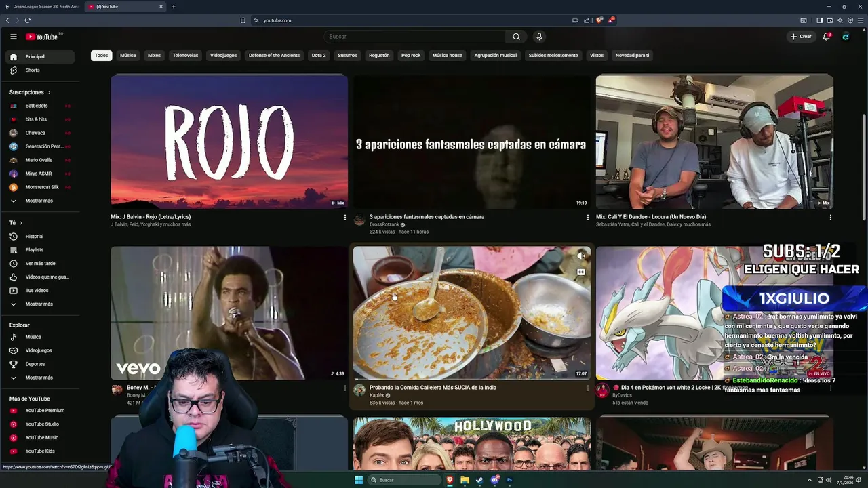Open File Explorer from taskbar
Image resolution: width=868 pixels, height=488 pixels.
pos(465,480)
